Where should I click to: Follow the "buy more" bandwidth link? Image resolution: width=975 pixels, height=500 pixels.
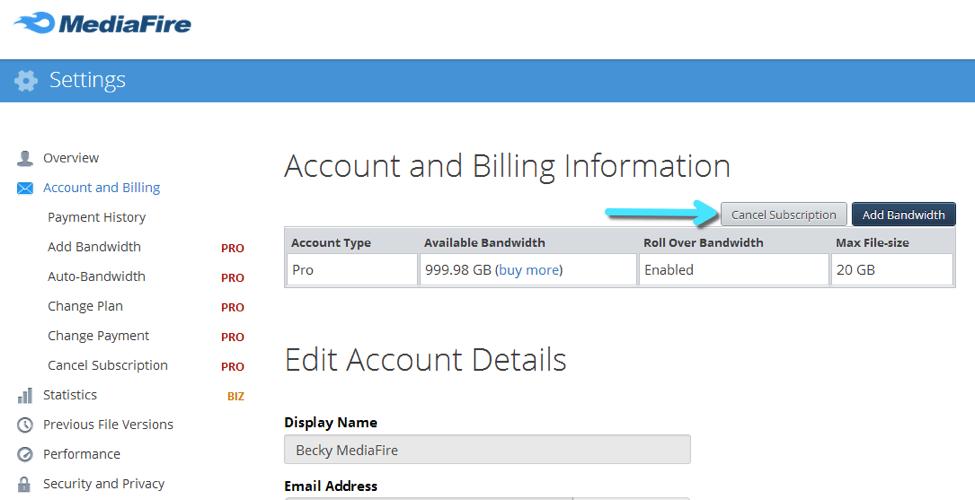(530, 270)
